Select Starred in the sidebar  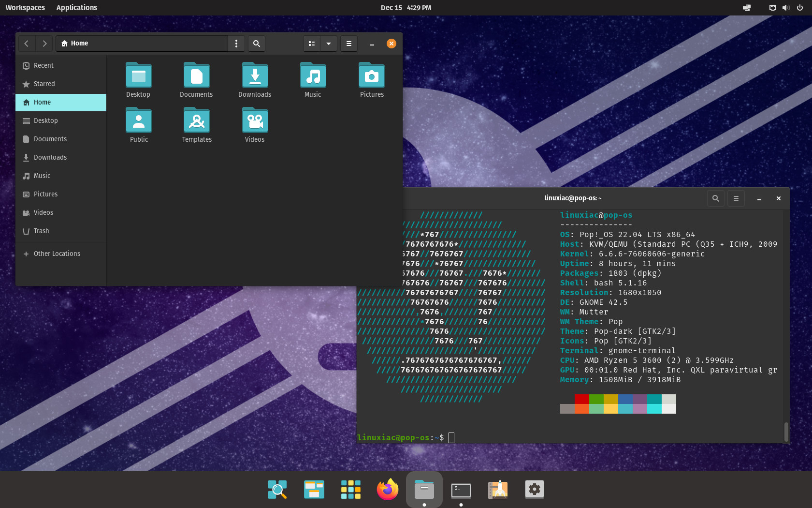point(61,84)
